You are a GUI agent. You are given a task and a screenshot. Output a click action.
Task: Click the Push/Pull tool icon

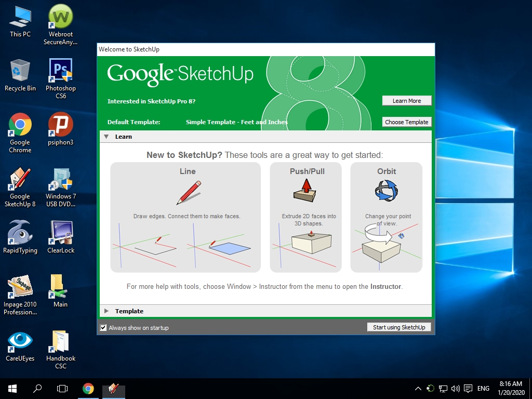click(x=304, y=190)
